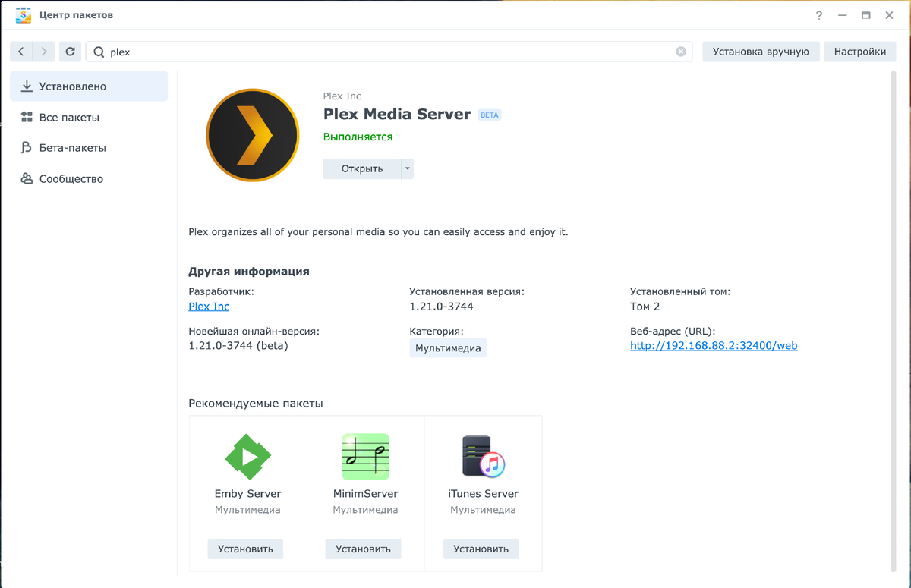Open the http://192.168.88.2:32400/web link
911x588 pixels.
pos(713,345)
